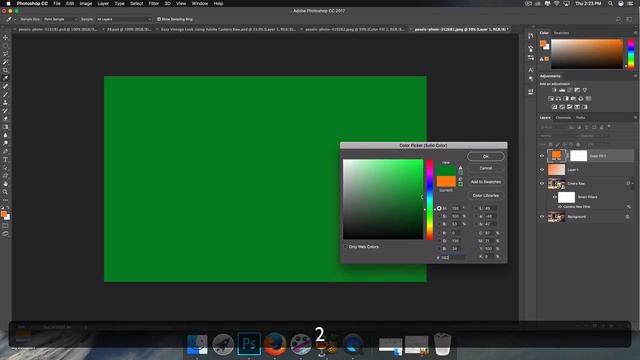Click the current orange color swatch
The height and width of the screenshot is (360, 640).
pos(446,182)
